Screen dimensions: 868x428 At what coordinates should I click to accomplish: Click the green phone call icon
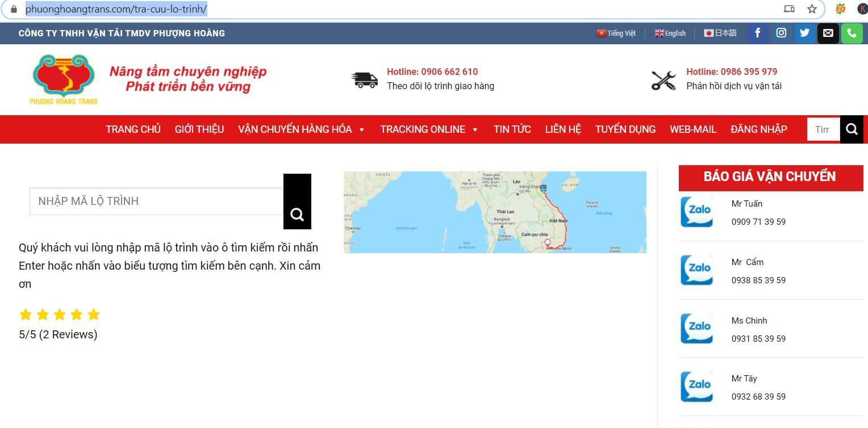pyautogui.click(x=852, y=33)
